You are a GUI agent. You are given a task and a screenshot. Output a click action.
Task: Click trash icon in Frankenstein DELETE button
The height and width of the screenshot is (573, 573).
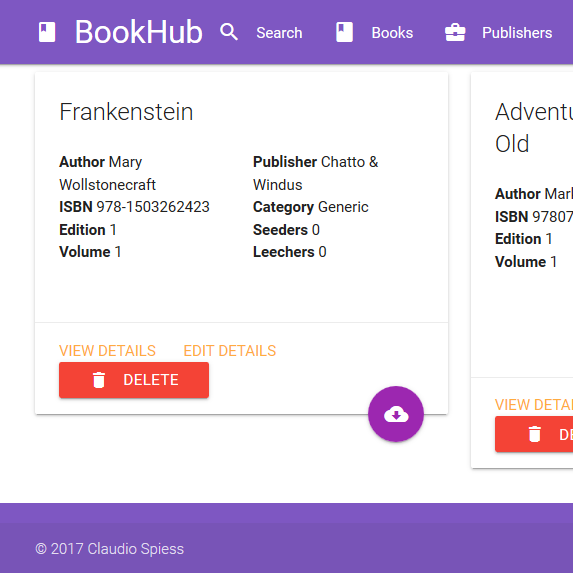pos(99,380)
